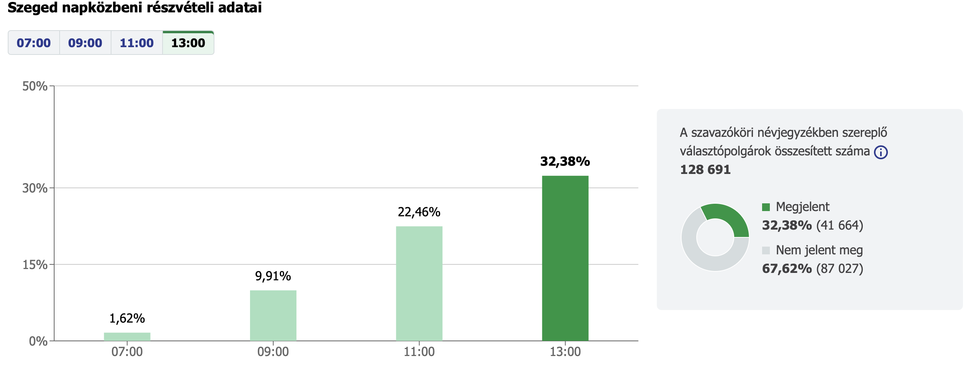Switch to the 09:00 tab
The width and height of the screenshot is (980, 368).
[85, 43]
